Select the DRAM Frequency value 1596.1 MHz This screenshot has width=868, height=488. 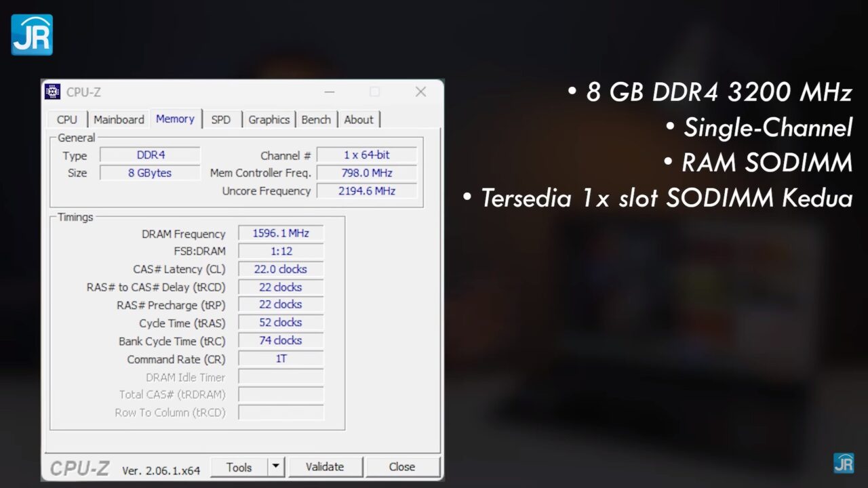[x=281, y=233]
